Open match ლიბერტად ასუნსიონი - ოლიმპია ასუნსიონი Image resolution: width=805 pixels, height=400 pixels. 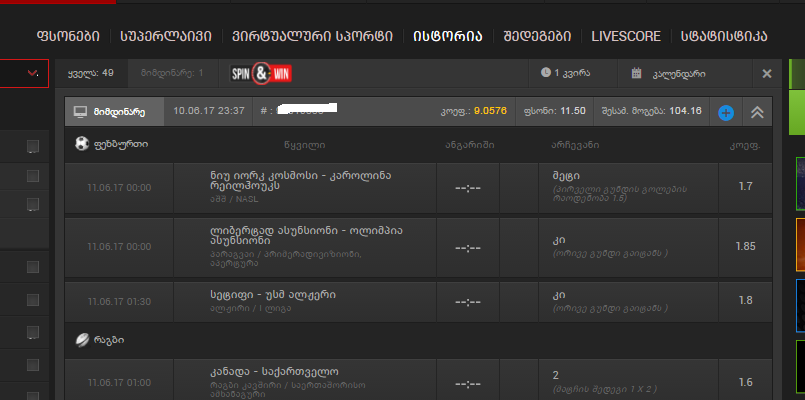pos(306,236)
